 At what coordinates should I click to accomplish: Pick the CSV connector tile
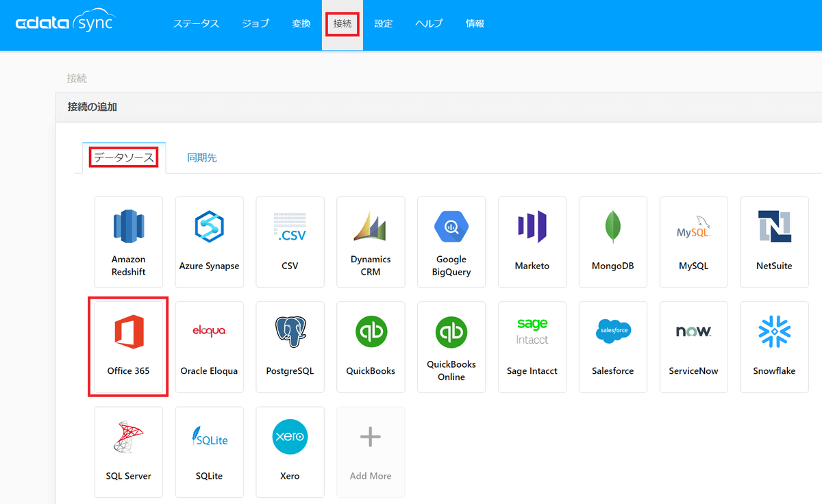tap(290, 242)
